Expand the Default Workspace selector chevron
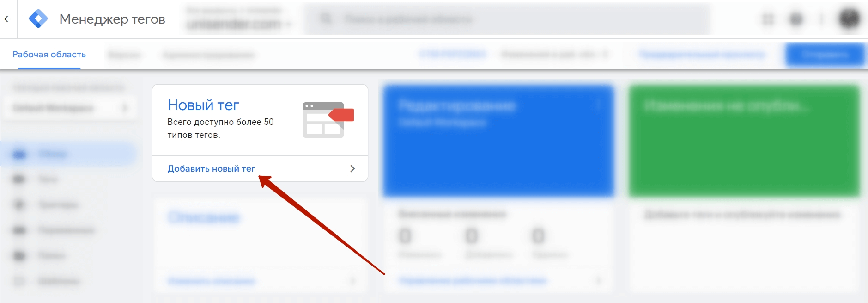This screenshot has height=303, width=868. 124,108
